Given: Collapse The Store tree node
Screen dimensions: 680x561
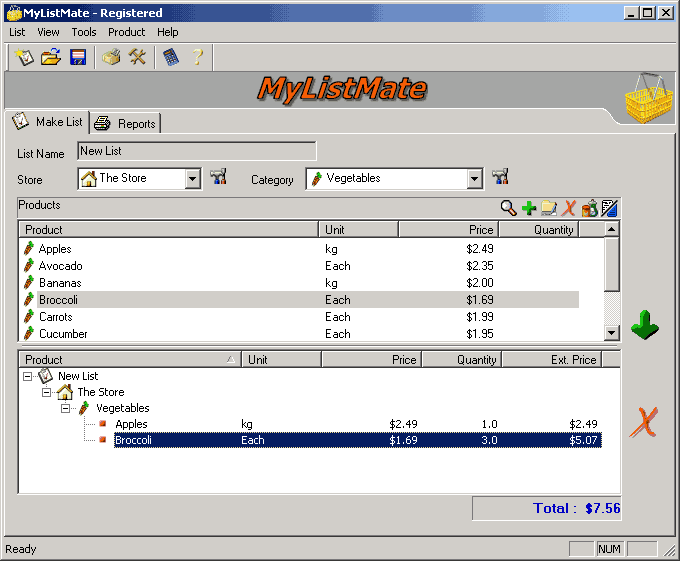Looking at the screenshot, I should point(46,392).
